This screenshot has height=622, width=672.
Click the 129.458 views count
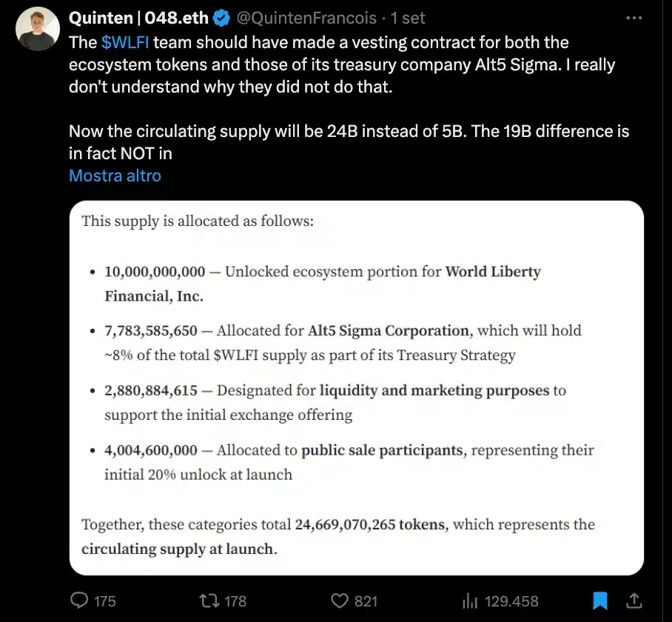(x=511, y=601)
